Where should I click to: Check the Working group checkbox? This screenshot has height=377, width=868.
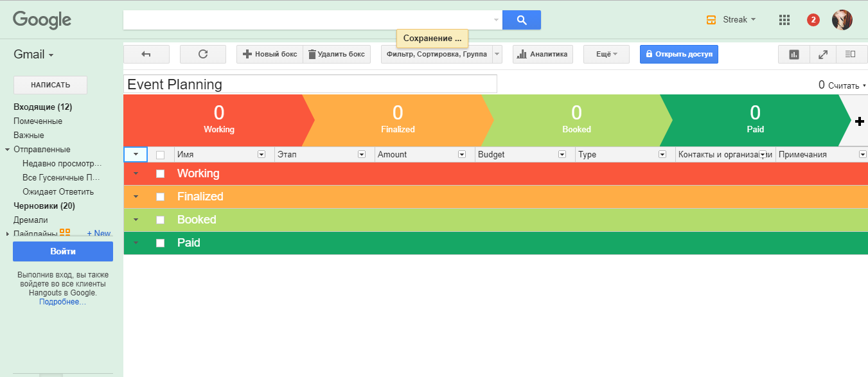[161, 173]
